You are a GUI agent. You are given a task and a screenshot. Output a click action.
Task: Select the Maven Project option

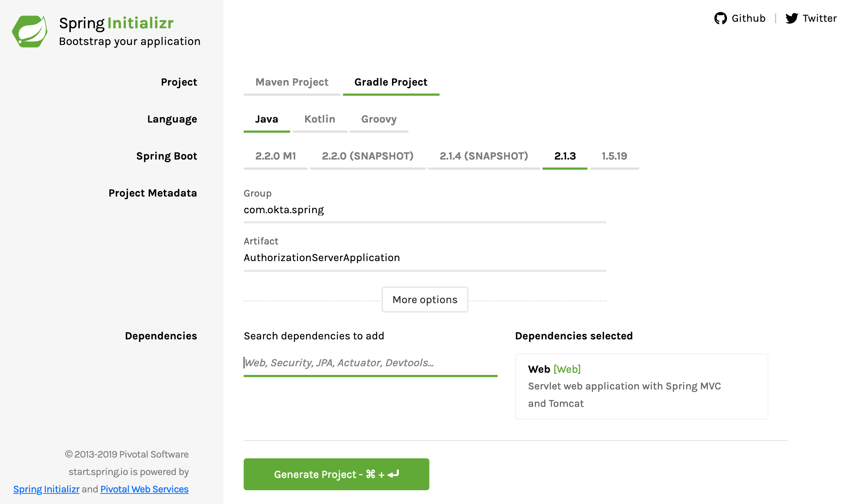[292, 82]
